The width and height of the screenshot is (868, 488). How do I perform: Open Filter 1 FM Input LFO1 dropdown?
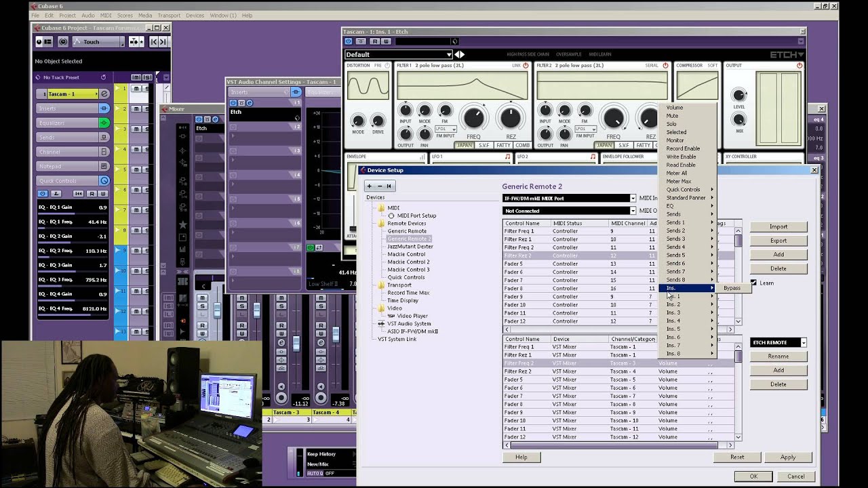[446, 129]
